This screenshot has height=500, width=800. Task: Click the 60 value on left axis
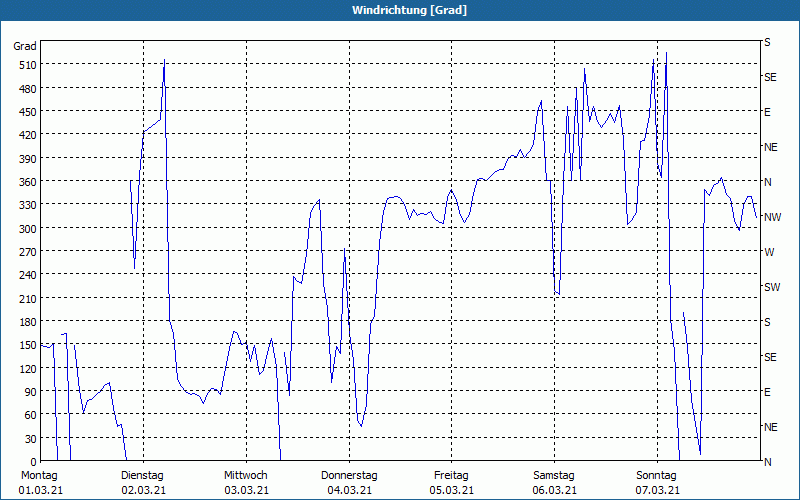(31, 415)
